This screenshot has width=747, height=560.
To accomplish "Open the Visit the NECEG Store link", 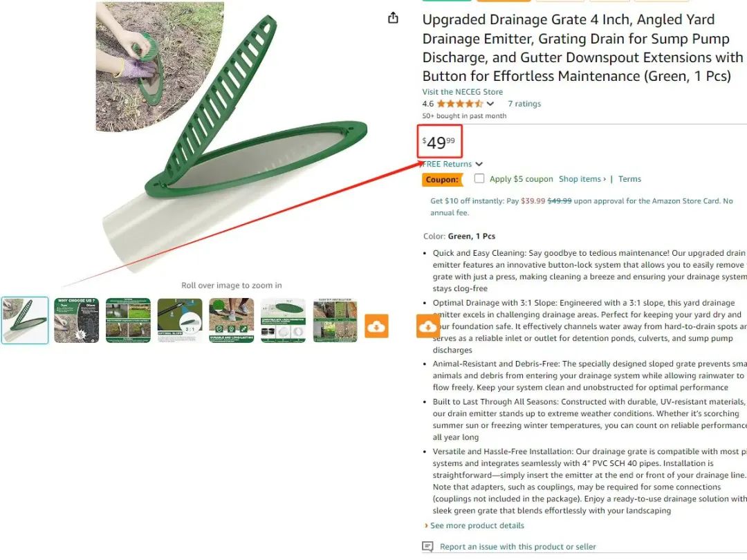I will tap(462, 92).
